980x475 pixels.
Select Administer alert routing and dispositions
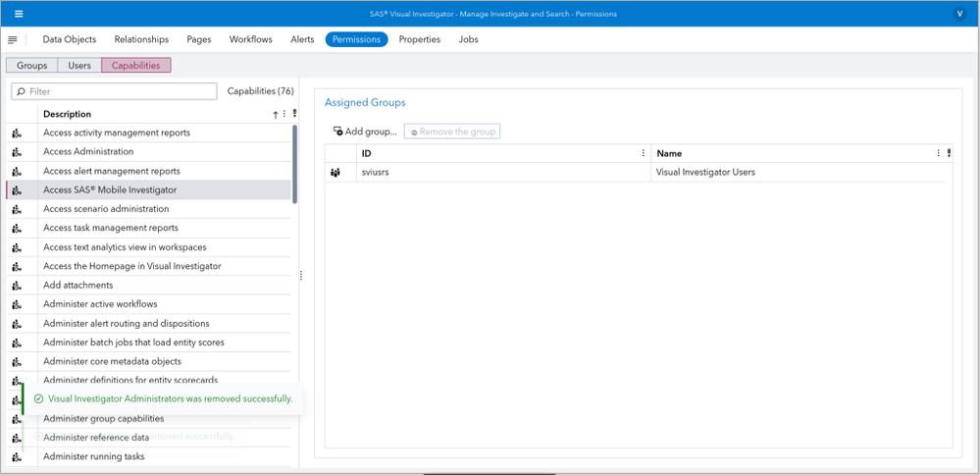tap(149, 324)
